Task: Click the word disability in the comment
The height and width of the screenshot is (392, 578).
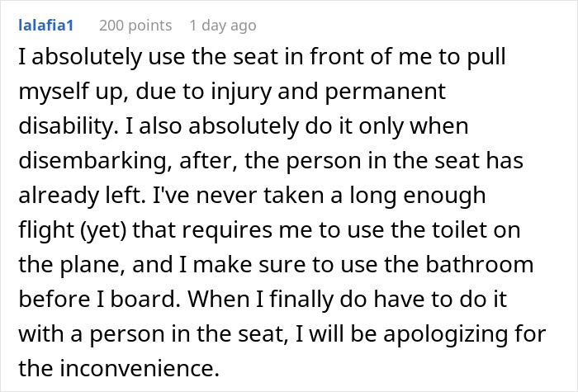Action: coord(69,126)
